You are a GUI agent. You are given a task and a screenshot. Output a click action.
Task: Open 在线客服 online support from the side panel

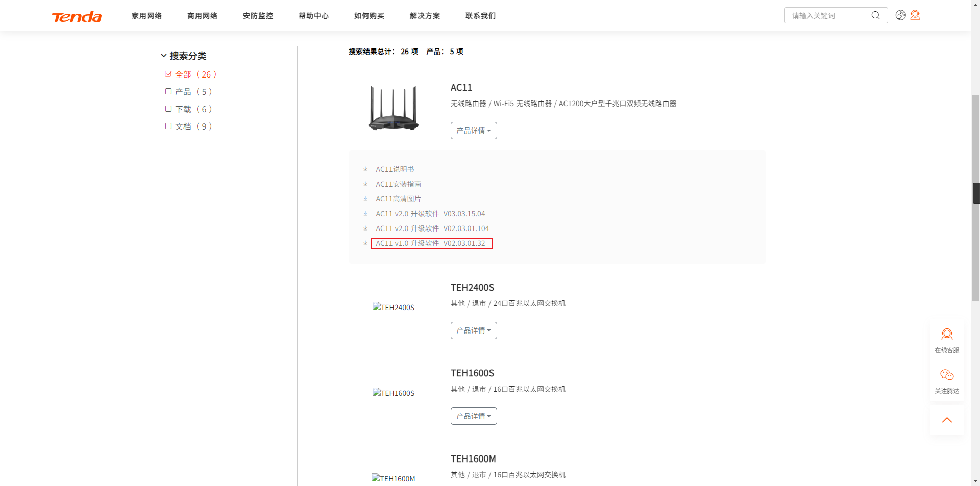tap(947, 339)
